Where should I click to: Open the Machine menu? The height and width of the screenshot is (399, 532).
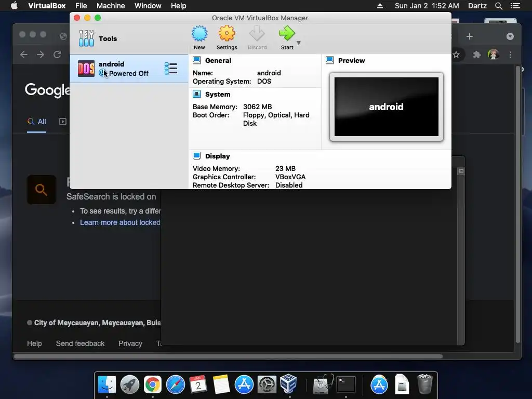click(111, 6)
